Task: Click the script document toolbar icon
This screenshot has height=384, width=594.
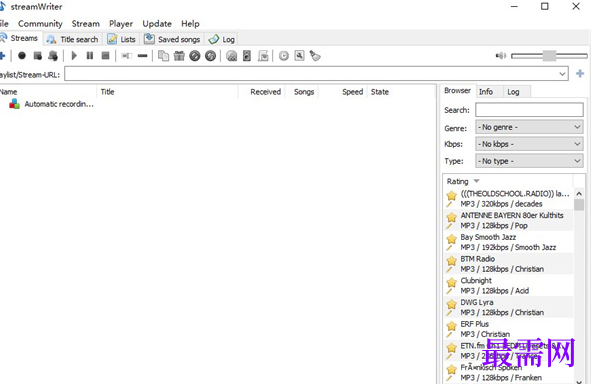Action: tap(263, 56)
